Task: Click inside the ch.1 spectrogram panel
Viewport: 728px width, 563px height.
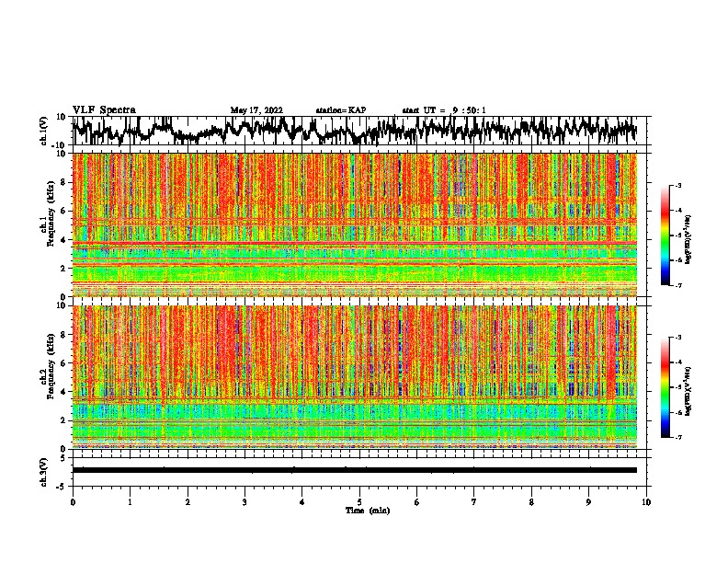Action: coord(354,224)
